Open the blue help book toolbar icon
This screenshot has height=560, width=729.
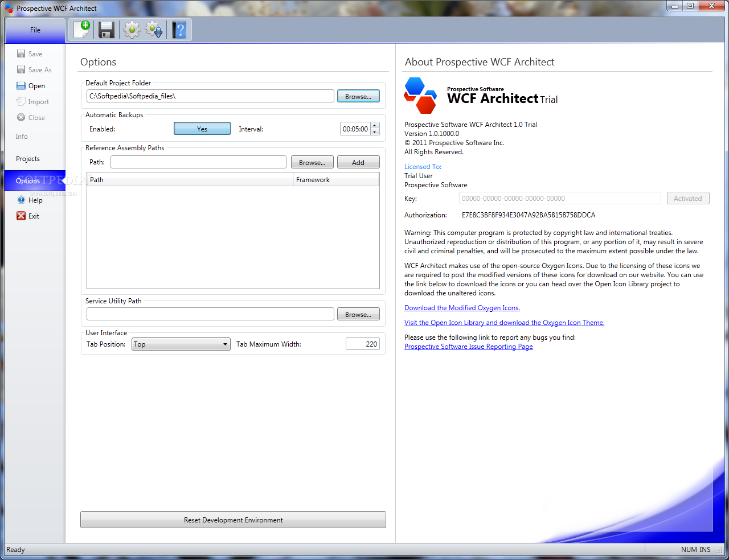click(x=179, y=30)
